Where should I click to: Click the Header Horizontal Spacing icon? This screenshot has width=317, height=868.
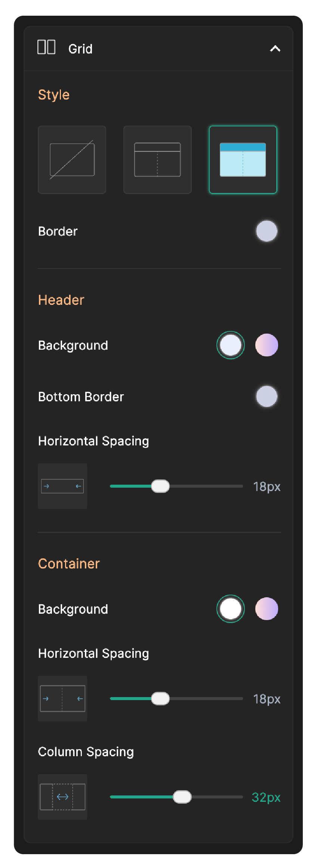(62, 486)
